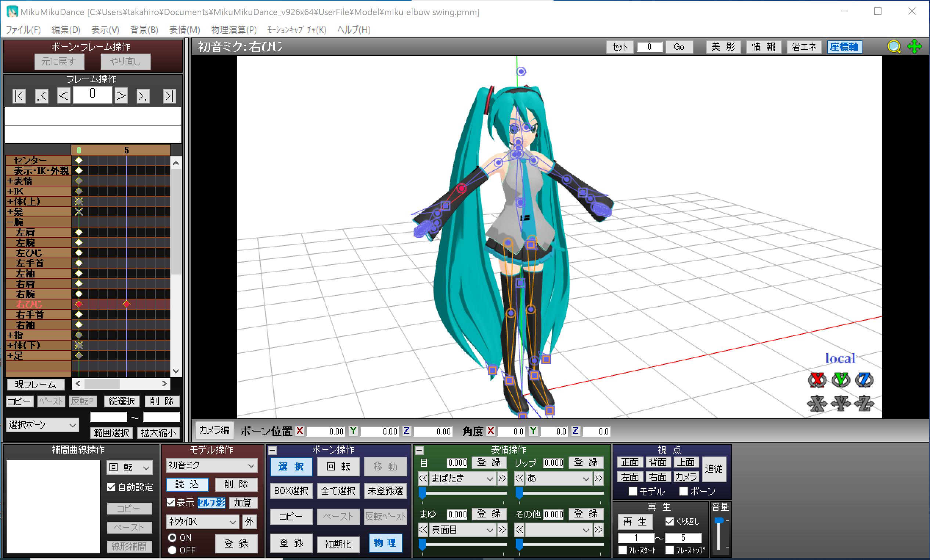Image resolution: width=930 pixels, height=560 pixels.
Task: Click the X rotation axis icon
Action: (x=817, y=380)
